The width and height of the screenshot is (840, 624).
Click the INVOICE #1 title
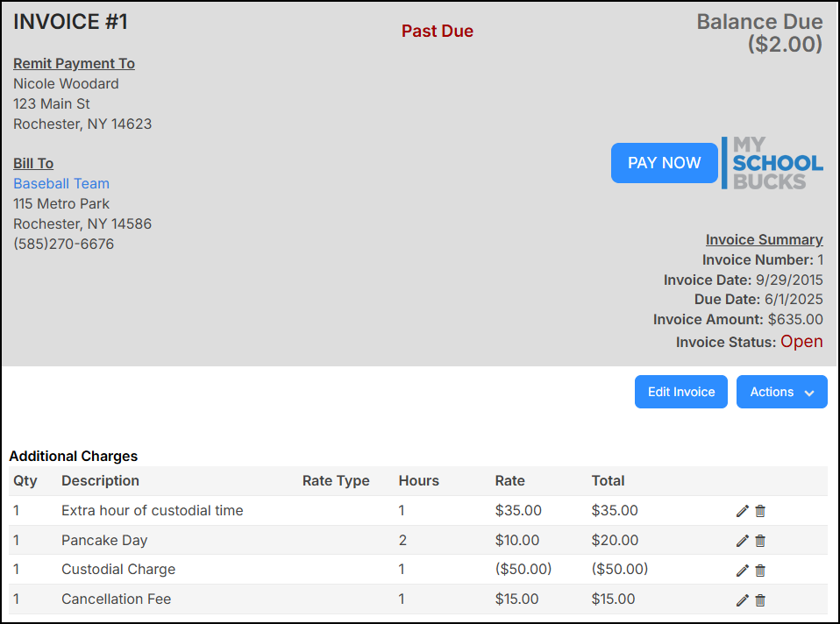coord(71,22)
